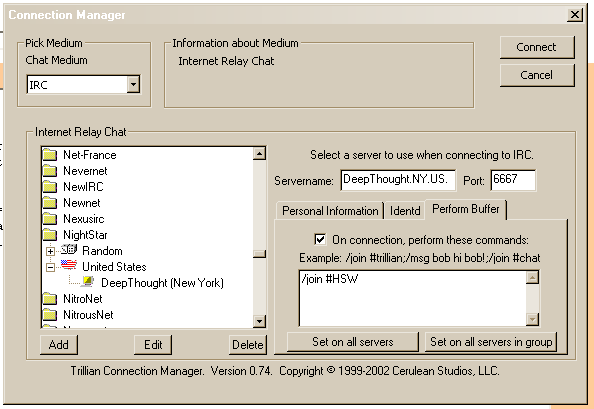Click the server list scroll down arrow
This screenshot has height=409, width=594.
259,321
